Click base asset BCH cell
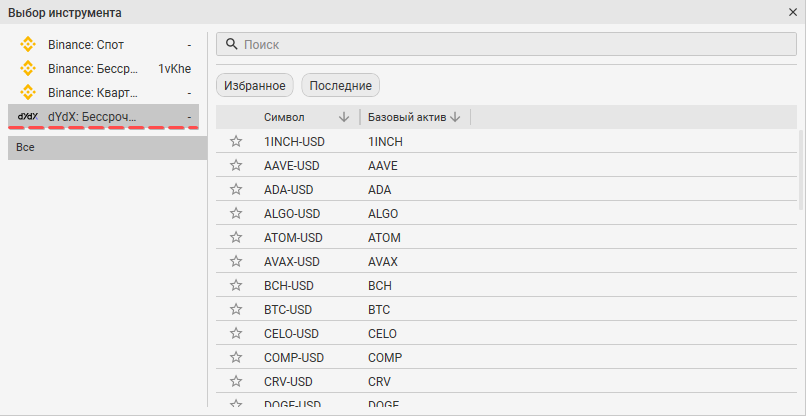This screenshot has width=806, height=416. [x=379, y=285]
